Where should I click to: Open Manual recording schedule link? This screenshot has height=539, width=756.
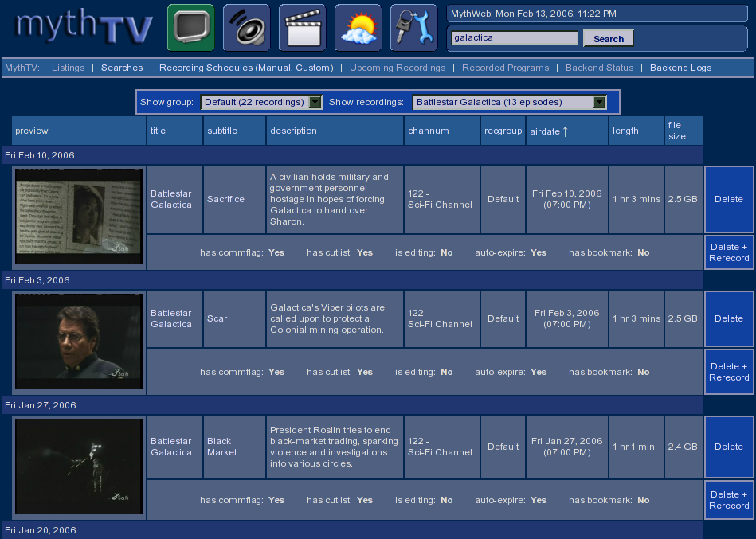[273, 68]
